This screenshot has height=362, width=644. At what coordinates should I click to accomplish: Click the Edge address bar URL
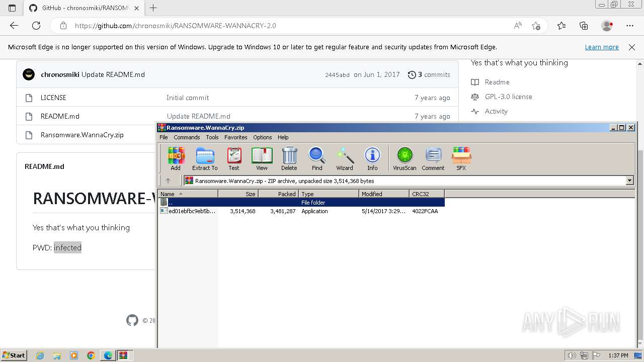point(175,26)
